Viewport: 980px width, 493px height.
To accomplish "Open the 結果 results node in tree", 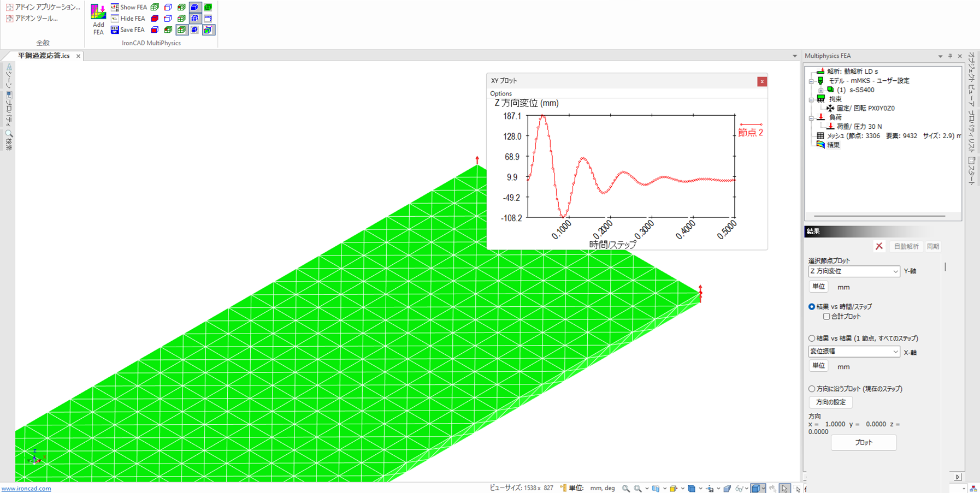I will point(833,145).
